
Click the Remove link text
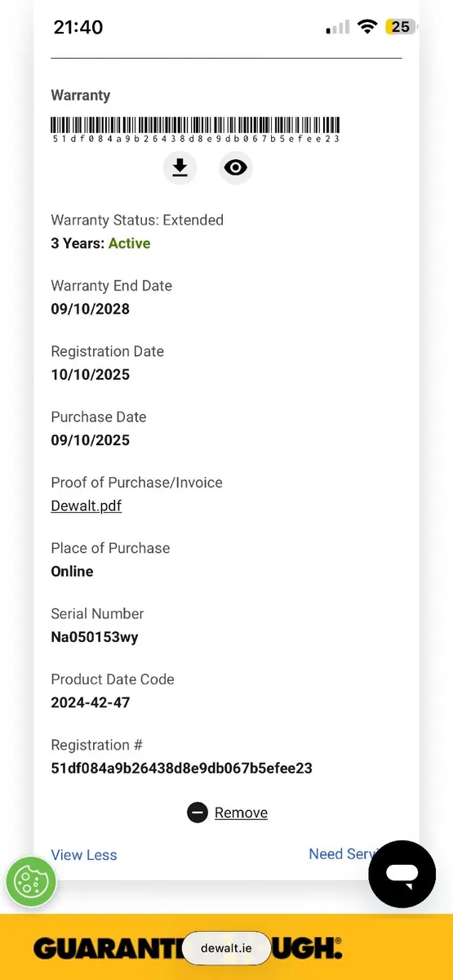(241, 813)
